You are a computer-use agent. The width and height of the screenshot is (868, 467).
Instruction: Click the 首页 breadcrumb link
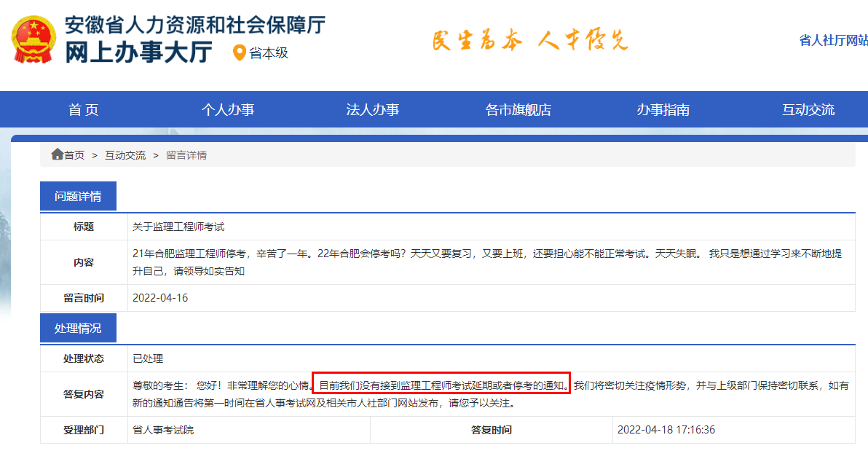click(x=76, y=154)
